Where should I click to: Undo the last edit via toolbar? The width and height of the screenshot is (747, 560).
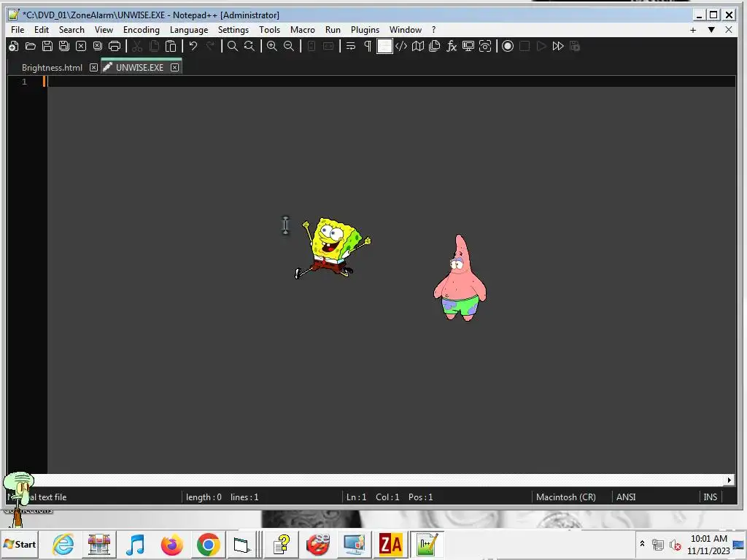click(193, 46)
